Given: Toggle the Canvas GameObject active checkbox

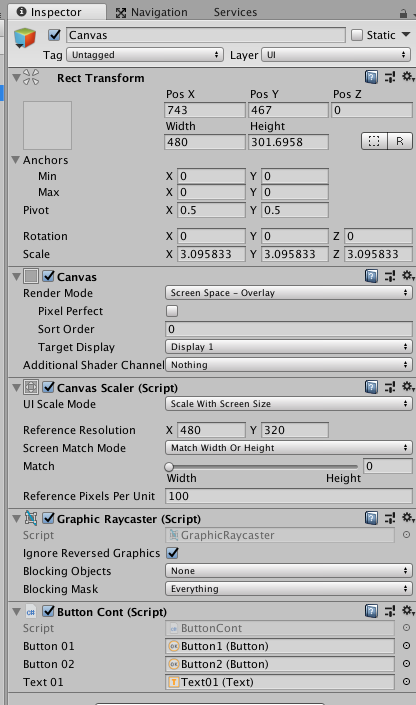Looking at the screenshot, I should pos(55,35).
